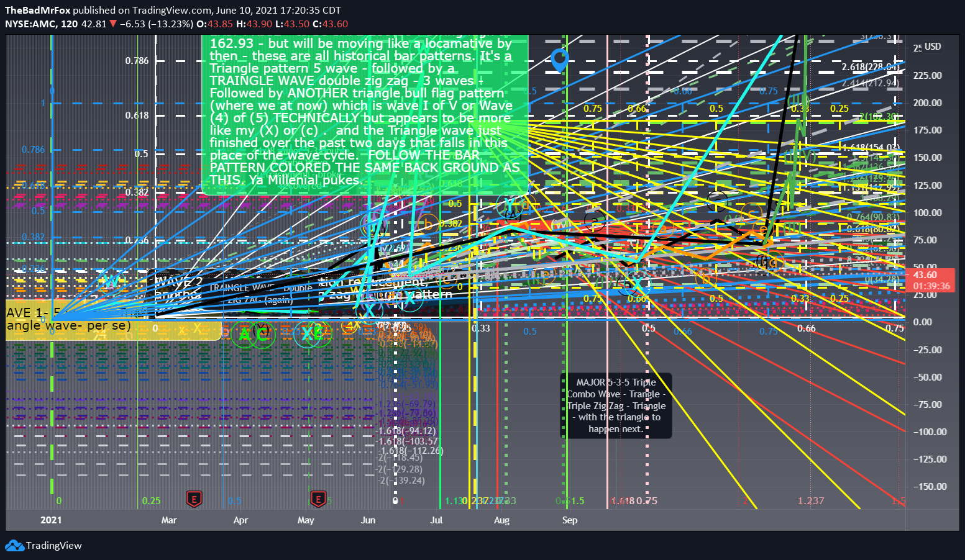Click the low value L:43.50
The height and width of the screenshot is (560, 965).
(x=291, y=24)
